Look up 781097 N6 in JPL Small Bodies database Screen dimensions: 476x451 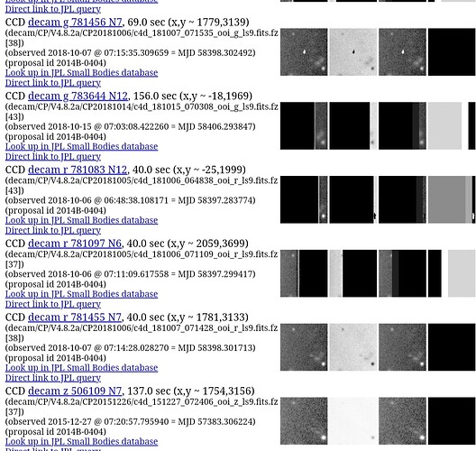tap(81, 294)
